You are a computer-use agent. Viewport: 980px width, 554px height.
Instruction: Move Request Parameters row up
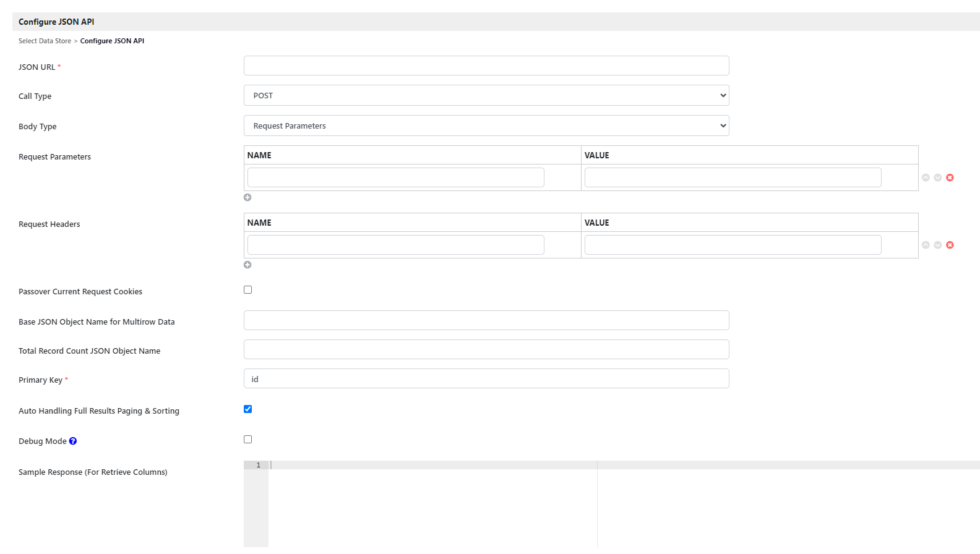(x=926, y=177)
